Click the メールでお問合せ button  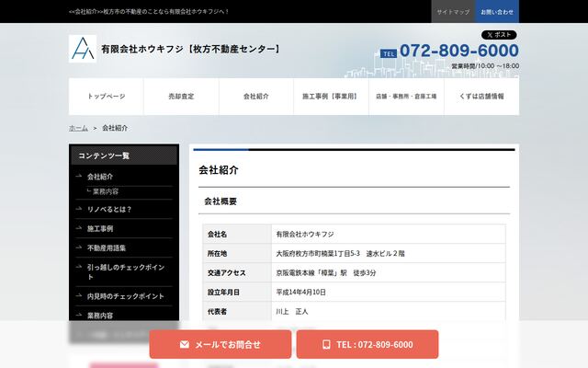pos(220,344)
